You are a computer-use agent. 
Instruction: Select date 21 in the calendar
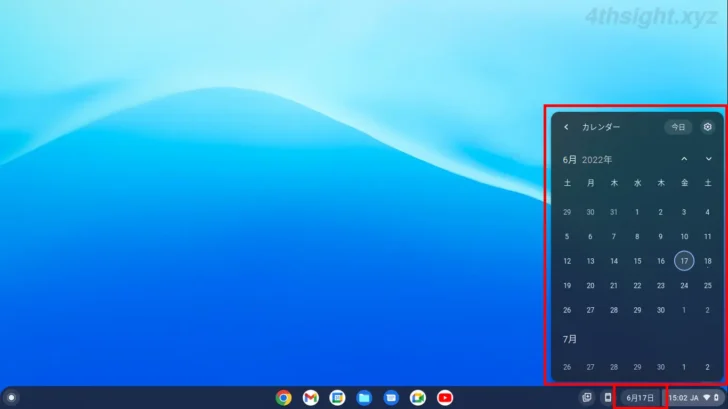pyautogui.click(x=614, y=286)
